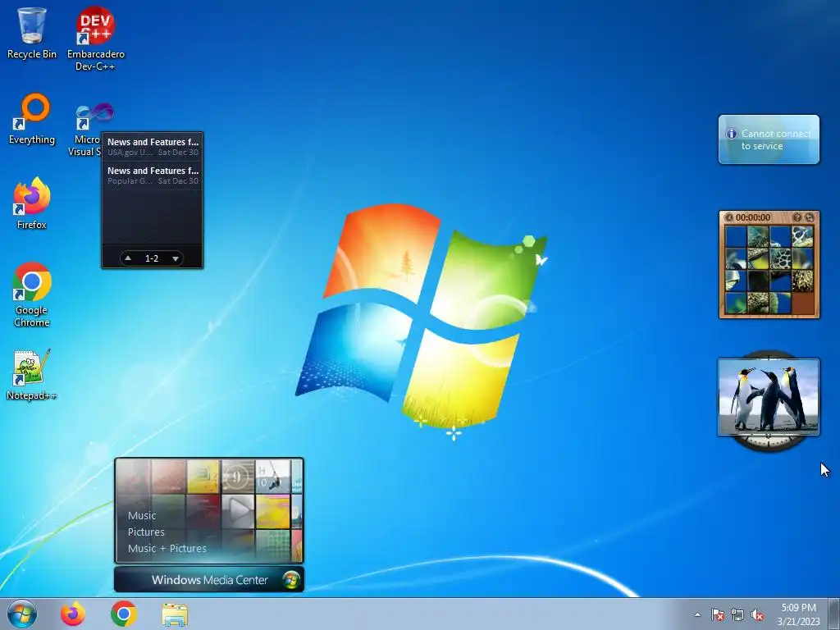Select the Notepad++ desktop shortcut
This screenshot has height=630, width=840.
tap(32, 374)
